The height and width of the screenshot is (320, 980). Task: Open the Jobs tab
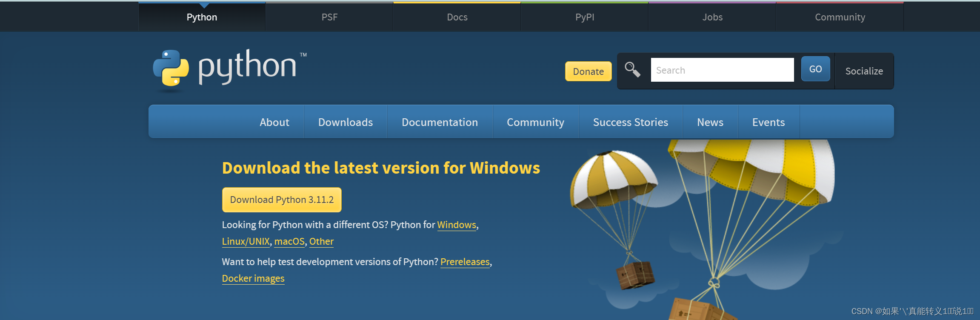coord(712,17)
